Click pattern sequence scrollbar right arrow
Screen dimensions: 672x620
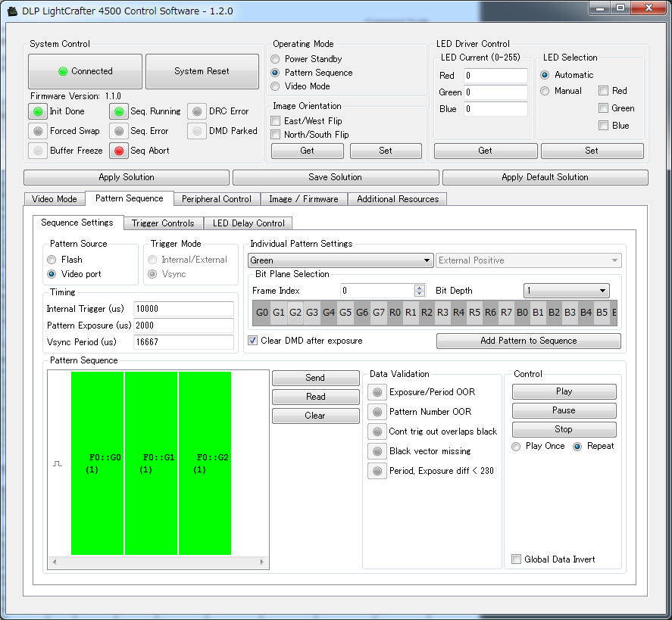coord(262,562)
